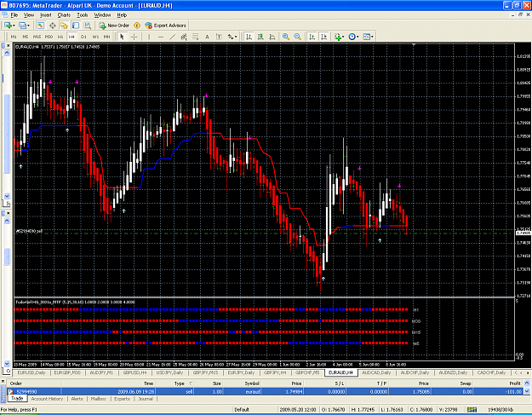Open the Journal terminal tab

pyautogui.click(x=146, y=399)
